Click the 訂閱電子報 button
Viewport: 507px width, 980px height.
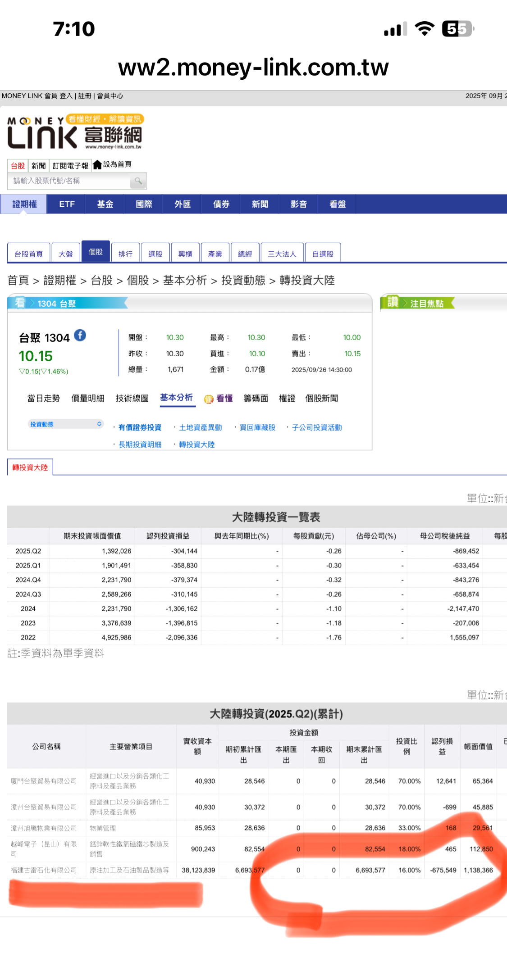pyautogui.click(x=70, y=166)
